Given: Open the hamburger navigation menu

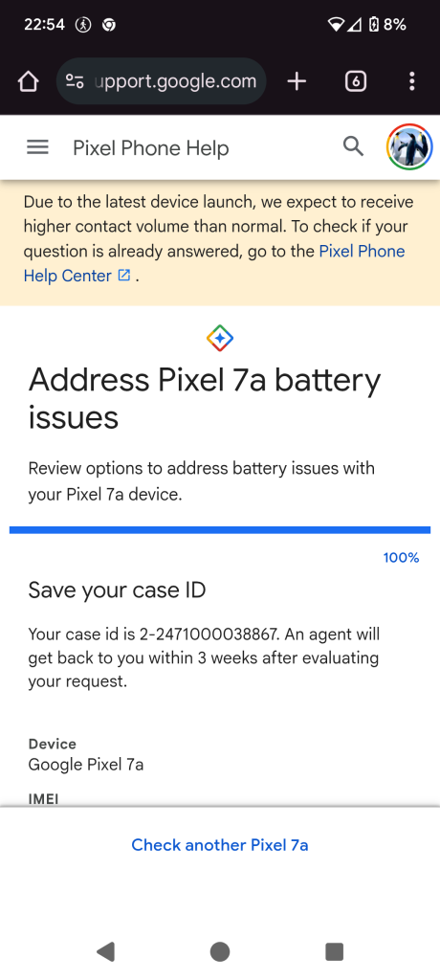Looking at the screenshot, I should 37,147.
